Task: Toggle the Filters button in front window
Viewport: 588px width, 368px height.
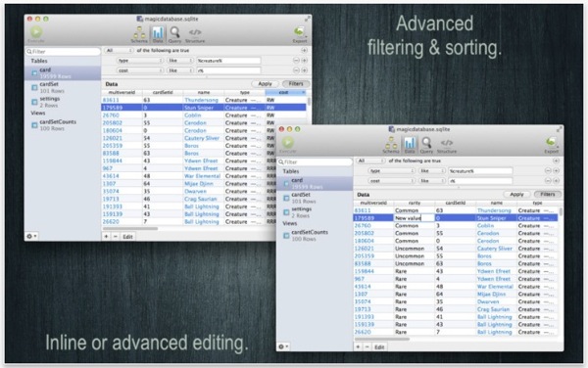Action: (x=547, y=194)
